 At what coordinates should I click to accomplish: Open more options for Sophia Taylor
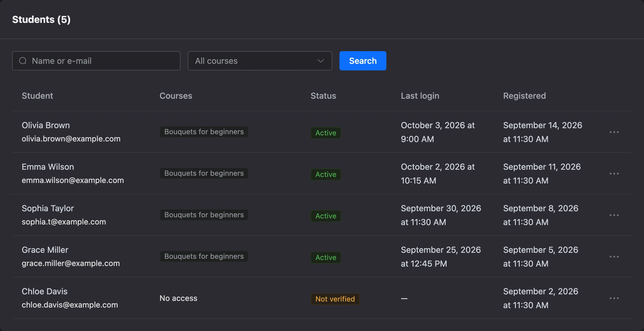[x=614, y=215]
